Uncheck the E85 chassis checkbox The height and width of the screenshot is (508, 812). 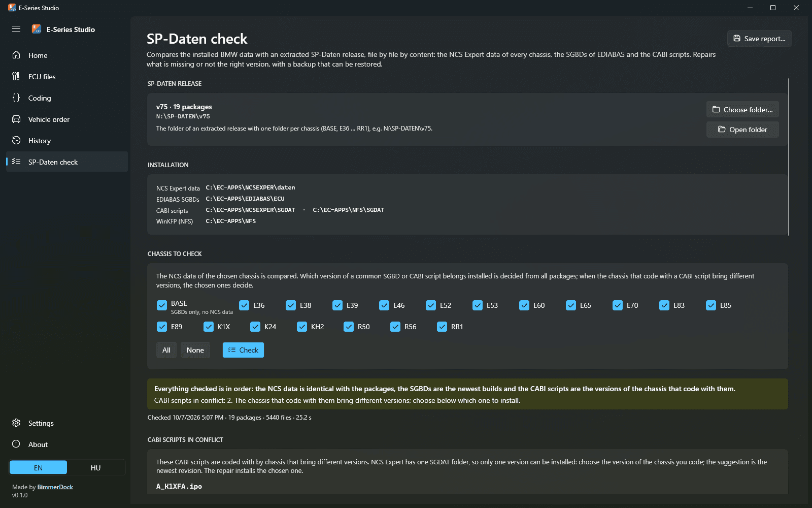711,305
